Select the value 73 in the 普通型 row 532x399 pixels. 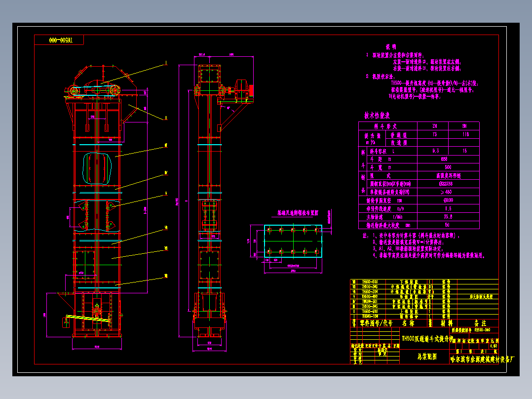click(434, 134)
